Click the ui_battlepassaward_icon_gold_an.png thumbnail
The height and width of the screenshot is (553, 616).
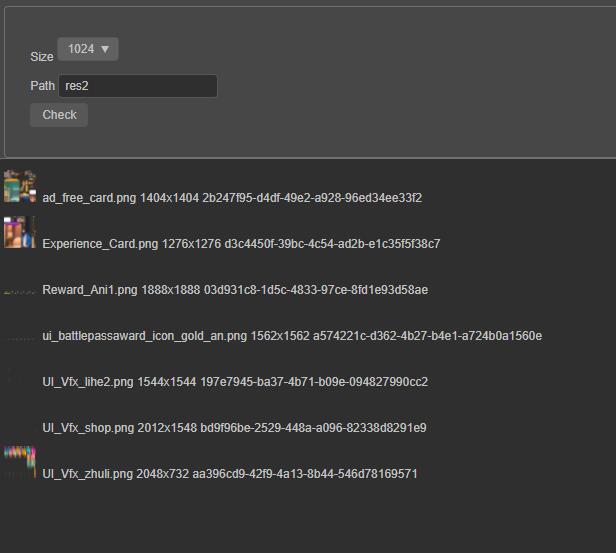20,338
